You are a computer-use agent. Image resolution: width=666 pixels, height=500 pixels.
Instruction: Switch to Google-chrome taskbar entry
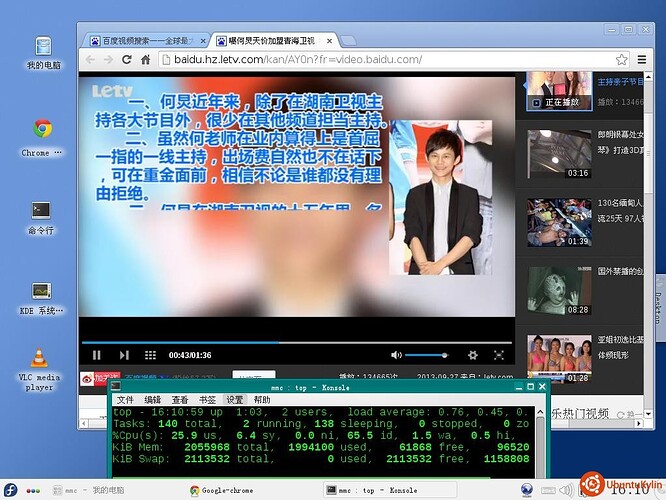(x=222, y=490)
